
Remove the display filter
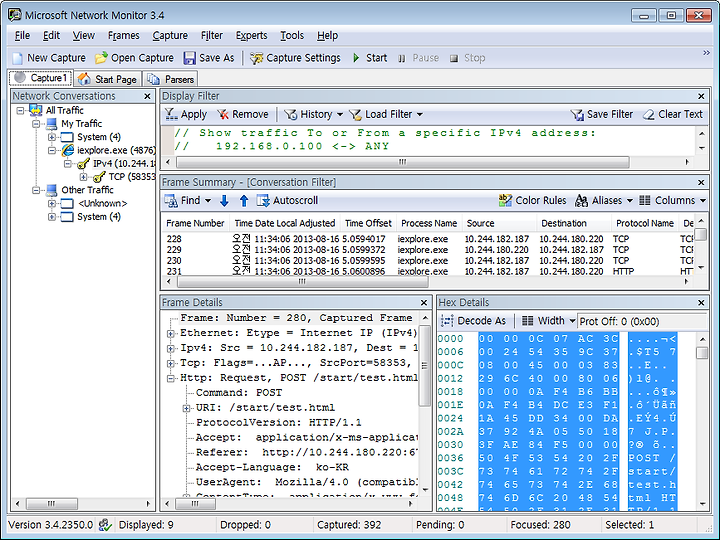point(242,114)
